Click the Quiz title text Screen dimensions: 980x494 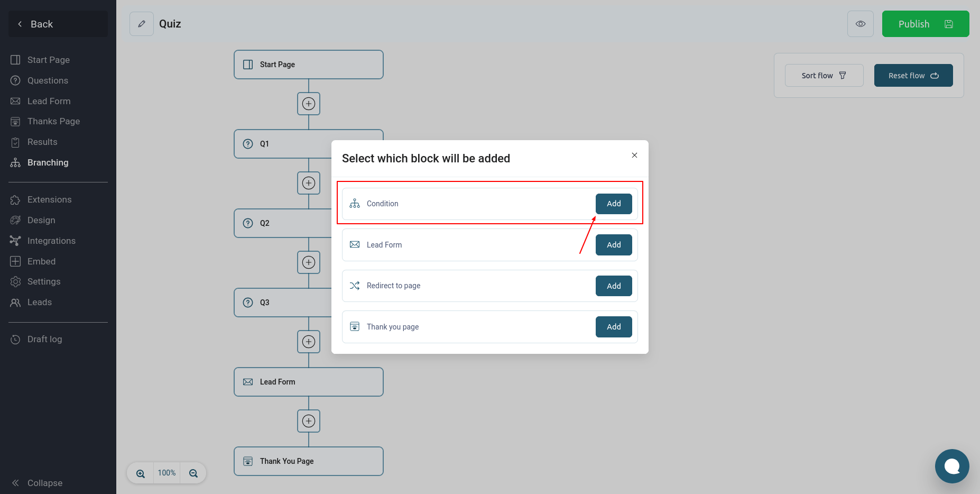coord(170,24)
